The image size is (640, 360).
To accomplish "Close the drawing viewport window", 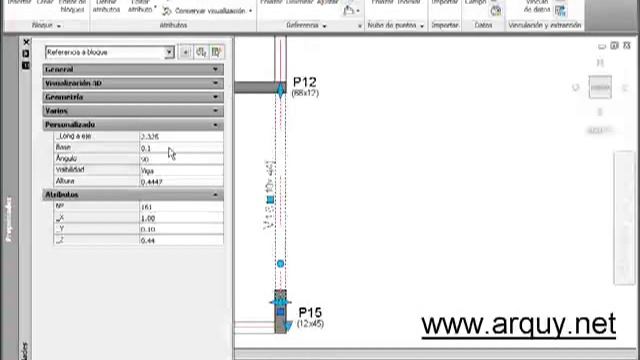I will pyautogui.click(x=627, y=45).
